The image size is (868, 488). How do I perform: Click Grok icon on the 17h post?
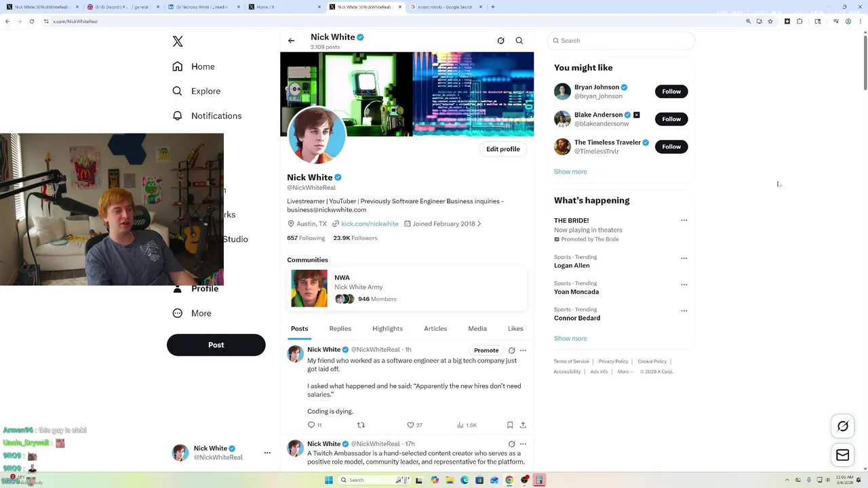(x=512, y=444)
